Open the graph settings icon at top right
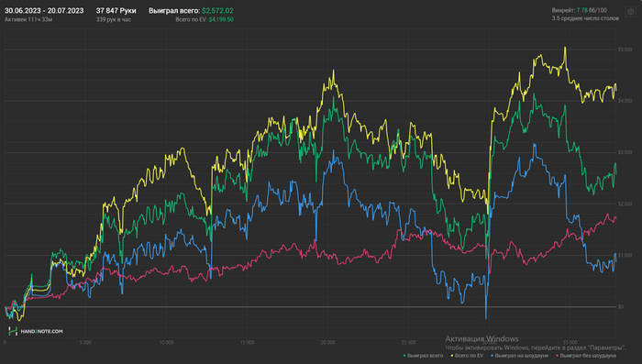The image size is (642, 364). pos(631,12)
